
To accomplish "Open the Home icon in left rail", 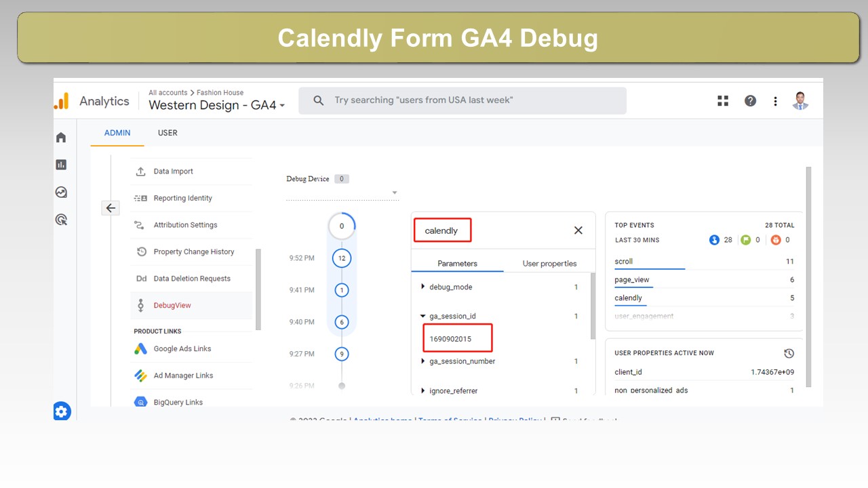I will tap(61, 138).
